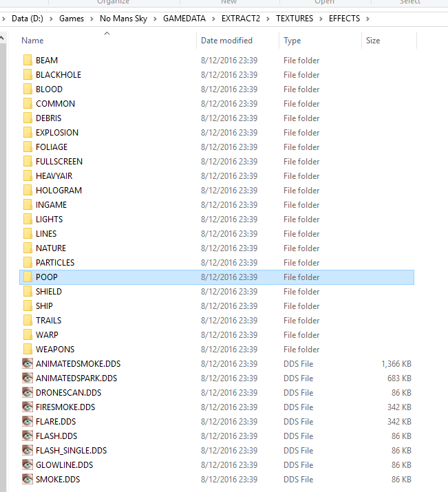
Task: Click the FIRESMOKE.DDS file icon
Action: click(x=28, y=407)
